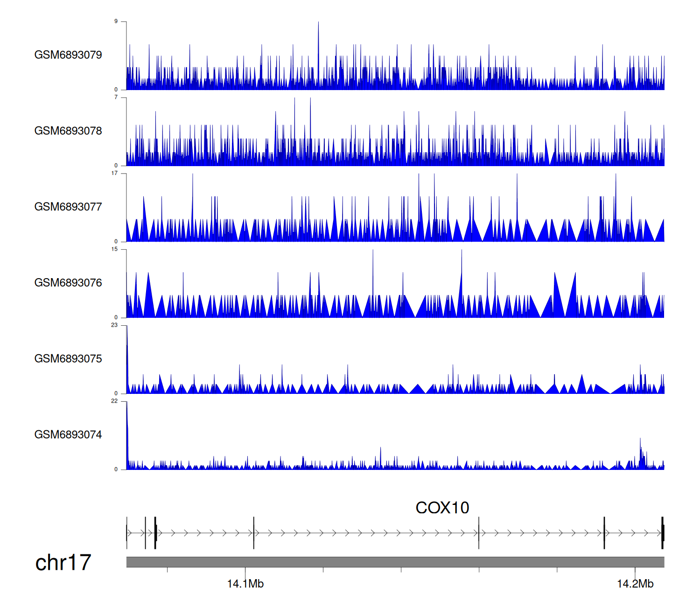The height and width of the screenshot is (616, 700).
Task: Click the gray chromosome ideogram bar
Action: (395, 562)
